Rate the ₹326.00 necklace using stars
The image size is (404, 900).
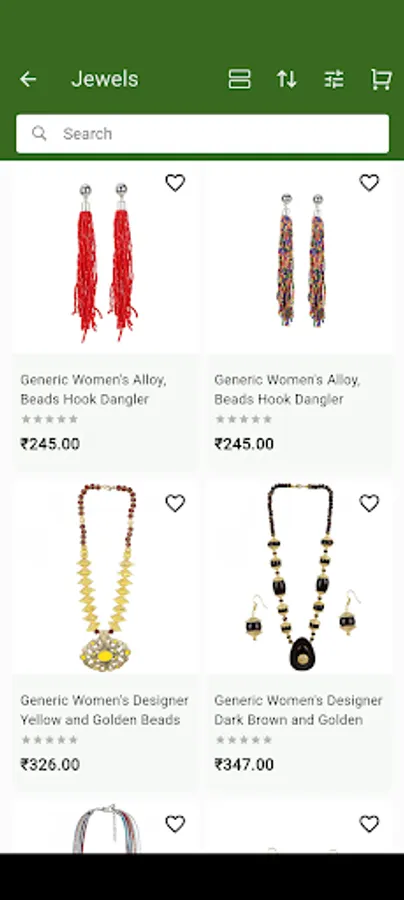[x=49, y=740]
